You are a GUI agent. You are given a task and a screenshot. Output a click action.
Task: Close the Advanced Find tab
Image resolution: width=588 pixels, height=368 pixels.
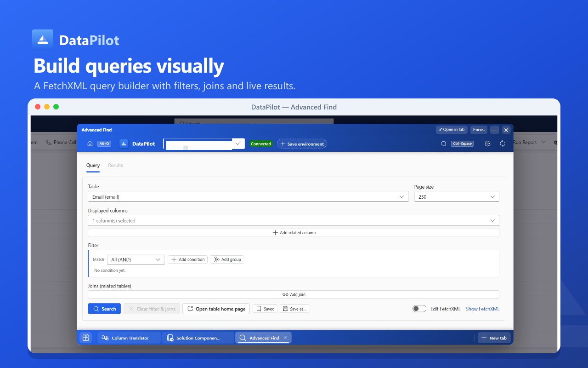click(x=285, y=338)
